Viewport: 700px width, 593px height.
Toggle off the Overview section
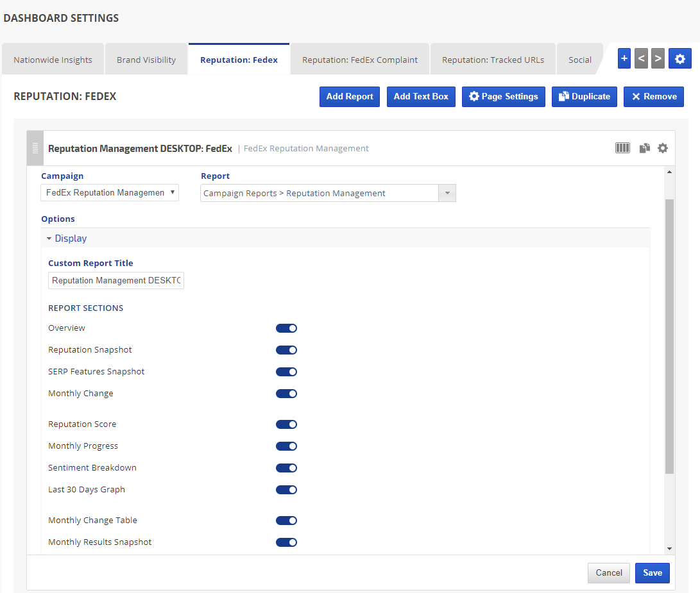pyautogui.click(x=286, y=328)
